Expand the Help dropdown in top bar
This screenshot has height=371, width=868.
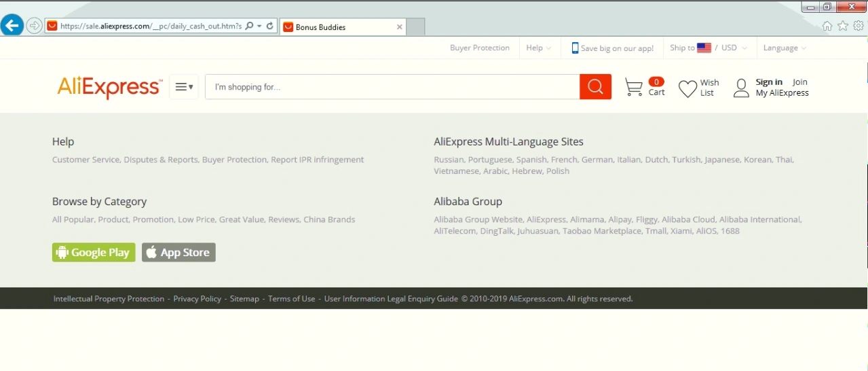tap(538, 48)
